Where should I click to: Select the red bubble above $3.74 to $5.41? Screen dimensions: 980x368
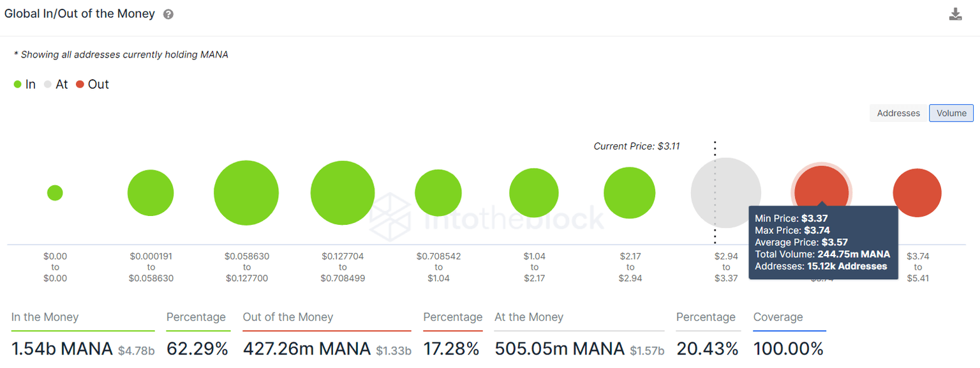tap(917, 193)
